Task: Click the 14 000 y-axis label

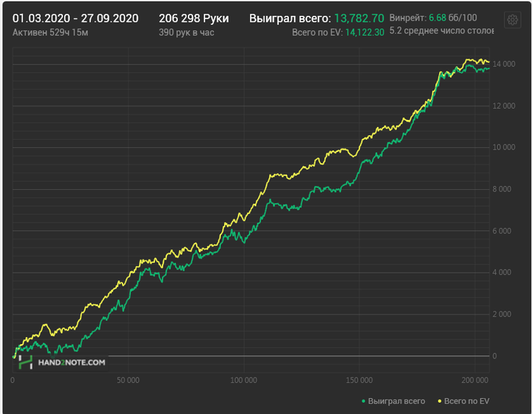Action: pos(503,64)
